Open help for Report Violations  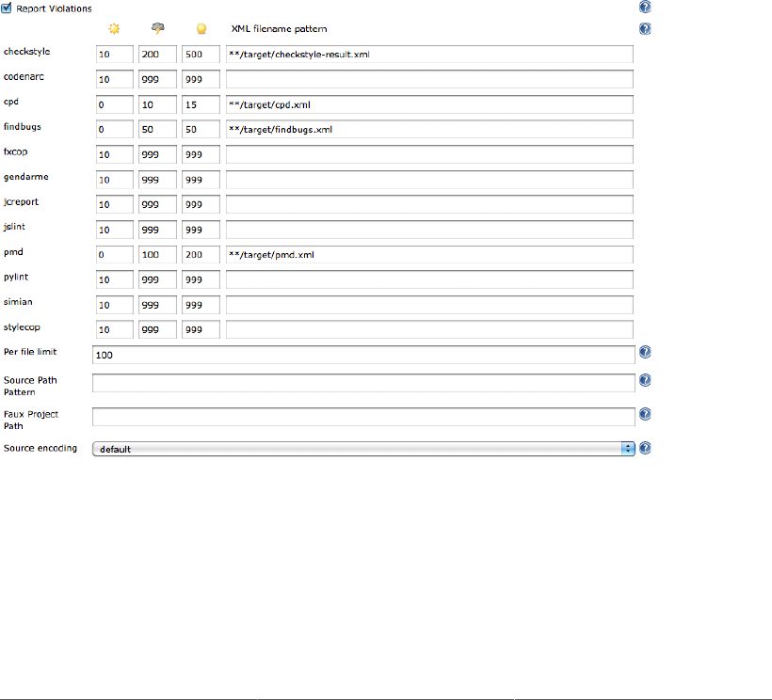(645, 7)
